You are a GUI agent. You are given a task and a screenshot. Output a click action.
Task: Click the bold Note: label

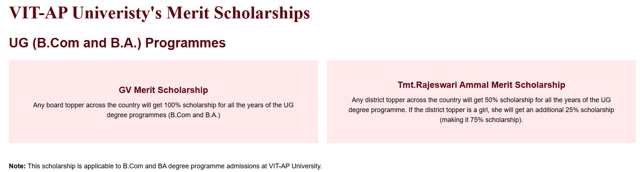click(x=17, y=166)
